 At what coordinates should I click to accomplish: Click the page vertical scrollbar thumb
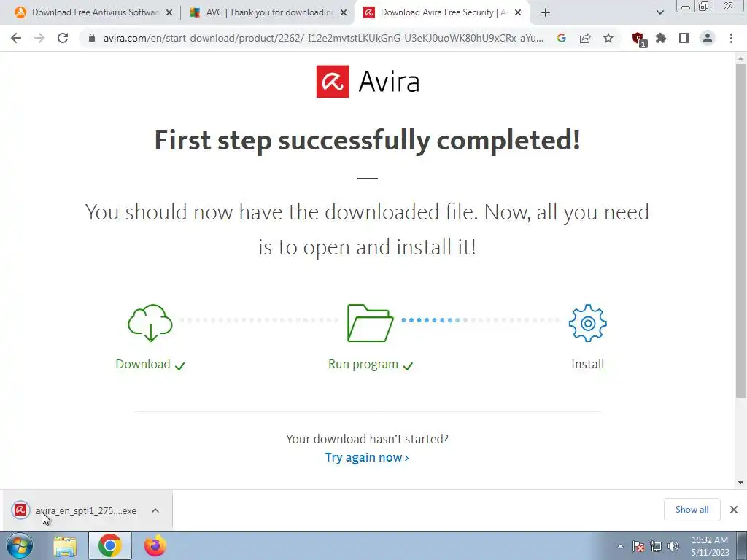740,230
